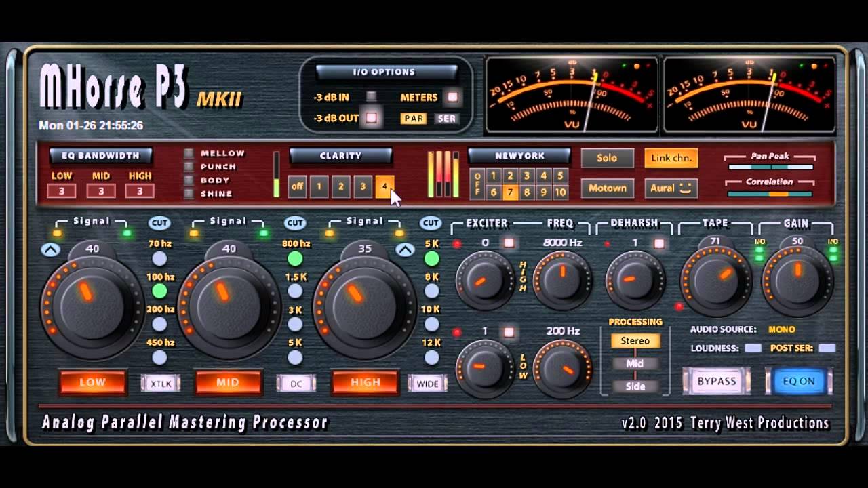868x488 pixels.
Task: Click the LOW bandwidth value box
Action: [x=61, y=191]
